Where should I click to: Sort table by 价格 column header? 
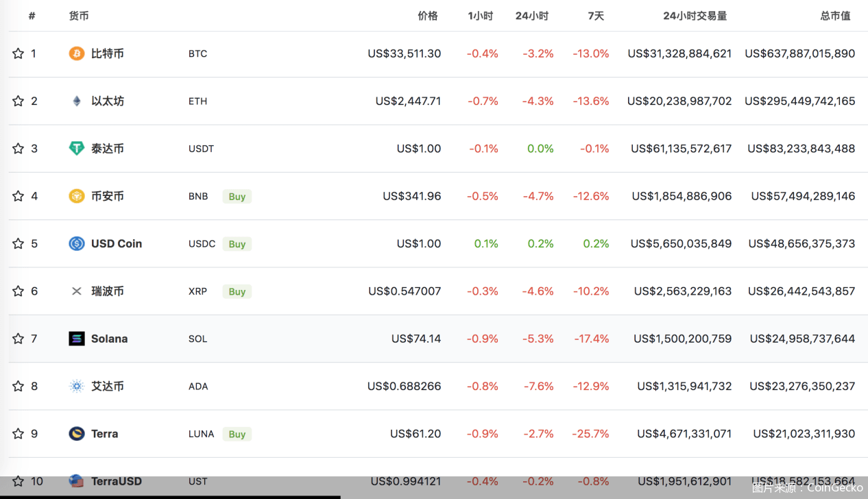427,16
